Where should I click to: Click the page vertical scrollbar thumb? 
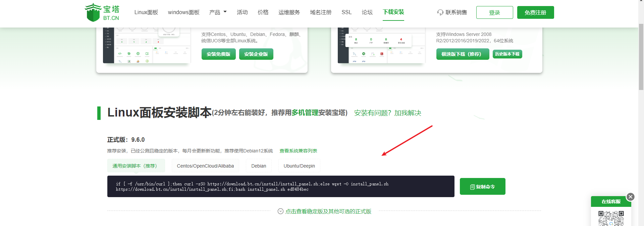point(641,57)
